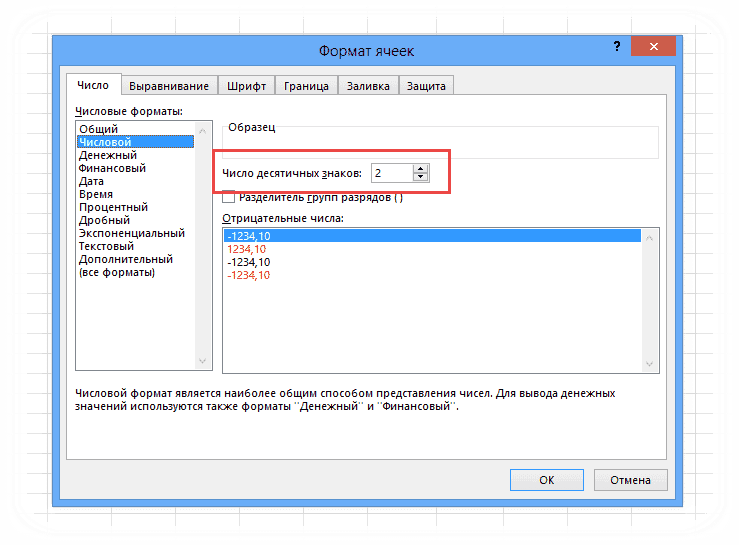Choose the Процентный number format
Viewport: 739px width, 545px height.
[x=113, y=207]
